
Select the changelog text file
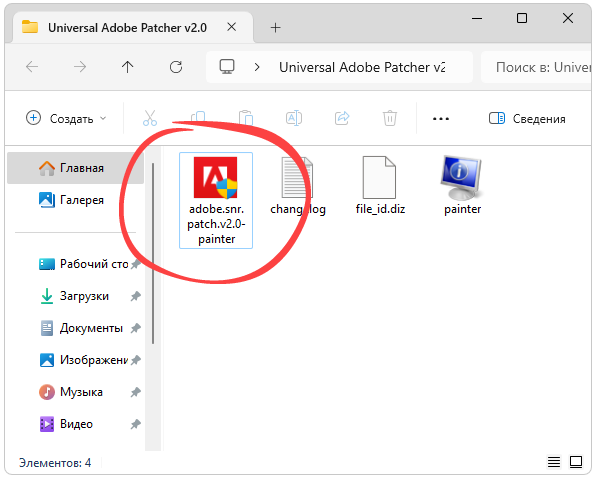(298, 187)
